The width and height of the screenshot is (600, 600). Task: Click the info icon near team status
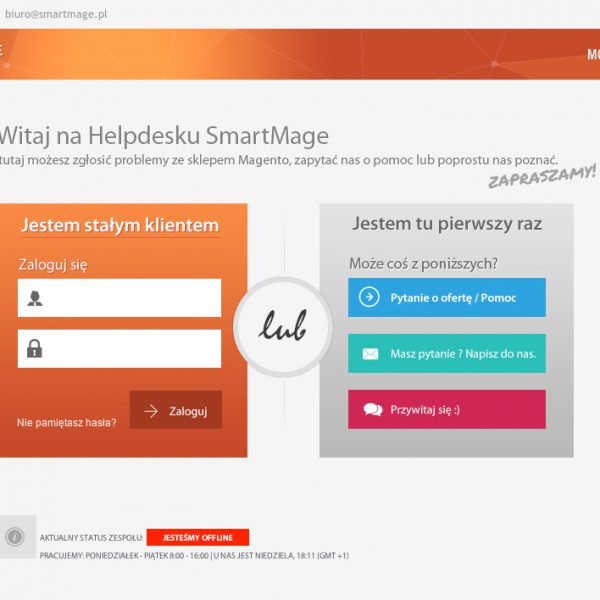click(15, 536)
